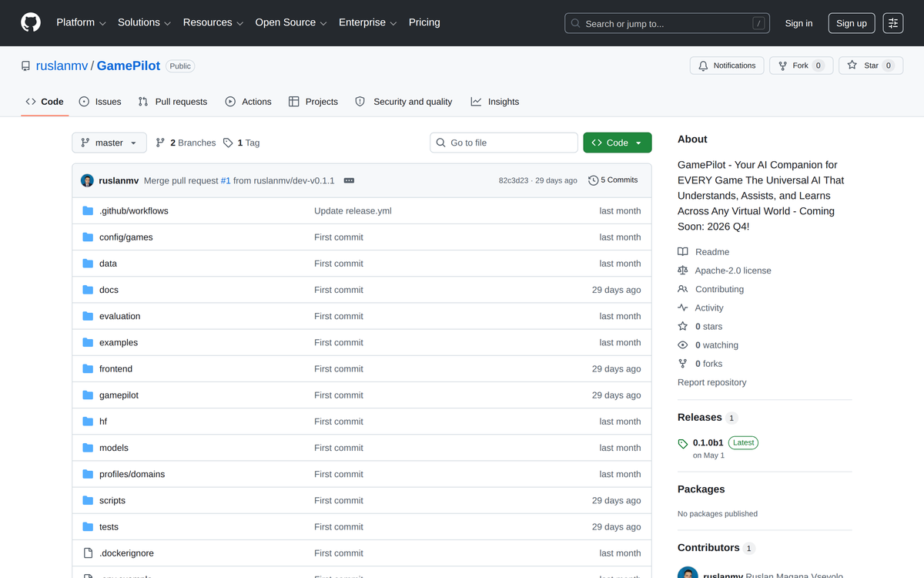Image resolution: width=924 pixels, height=578 pixels.
Task: Go to the Pricing page
Action: pyautogui.click(x=424, y=23)
